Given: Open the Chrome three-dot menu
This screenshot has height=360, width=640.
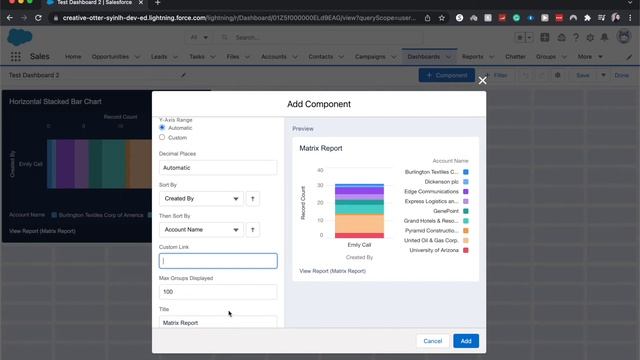Looking at the screenshot, I should [631, 18].
